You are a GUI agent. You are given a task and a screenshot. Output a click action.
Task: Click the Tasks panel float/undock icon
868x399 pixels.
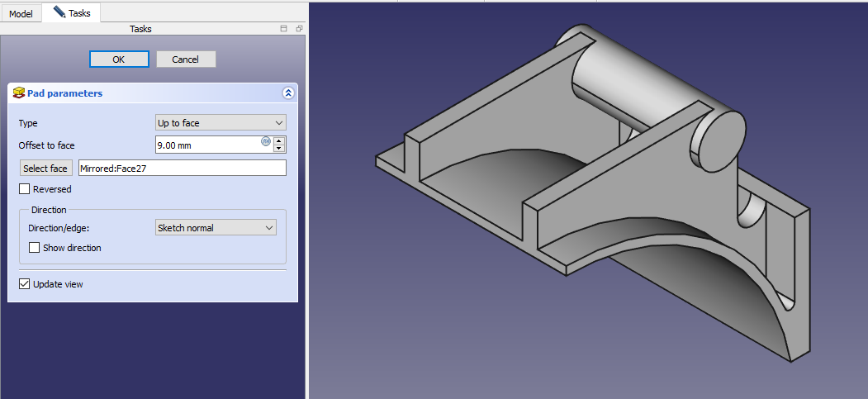299,29
